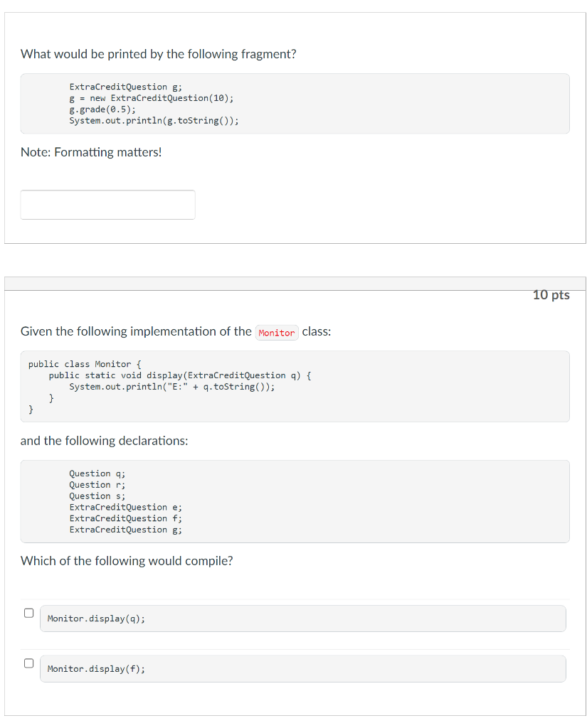Select the code block showing ExtraCreditQuestion g declaration
The image size is (587, 728).
point(295,103)
